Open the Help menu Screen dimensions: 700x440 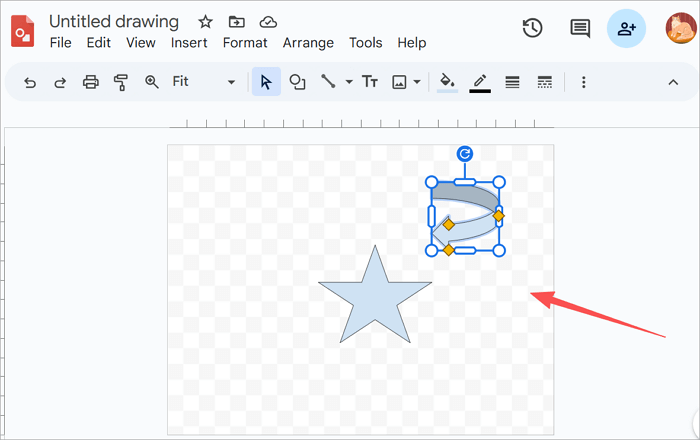(x=412, y=43)
